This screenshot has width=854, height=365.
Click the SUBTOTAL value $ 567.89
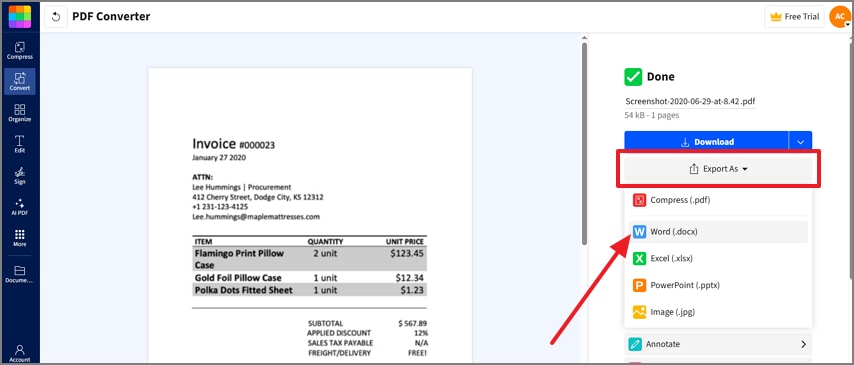click(412, 323)
